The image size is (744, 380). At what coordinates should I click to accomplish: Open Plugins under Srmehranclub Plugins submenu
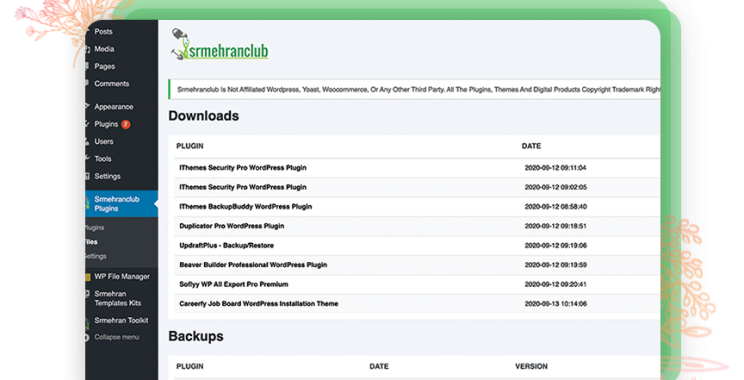click(95, 228)
